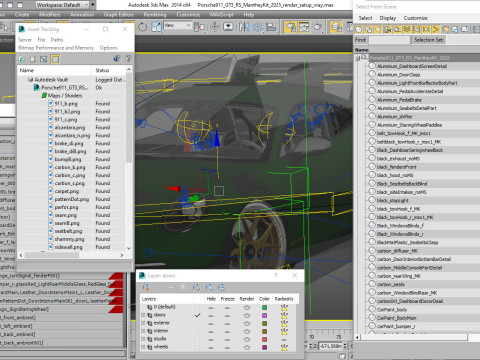
Task: Toggle Display Lights filter in Select From Scene
Action: (x=378, y=30)
